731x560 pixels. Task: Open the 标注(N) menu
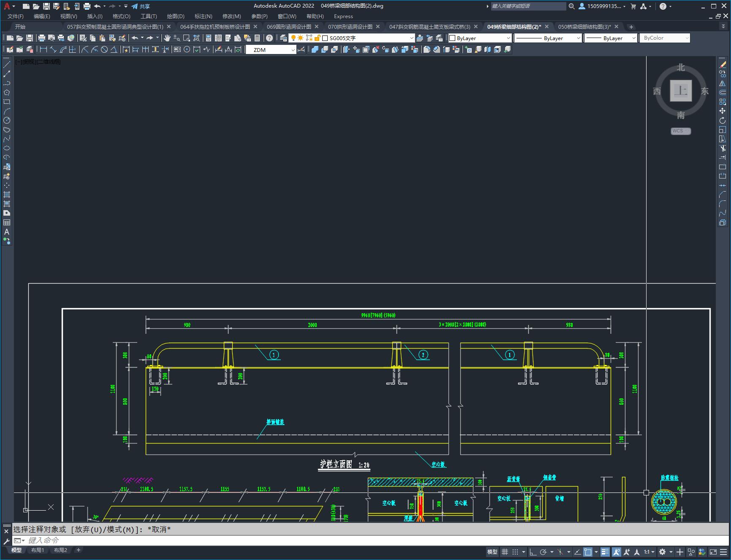tap(203, 16)
